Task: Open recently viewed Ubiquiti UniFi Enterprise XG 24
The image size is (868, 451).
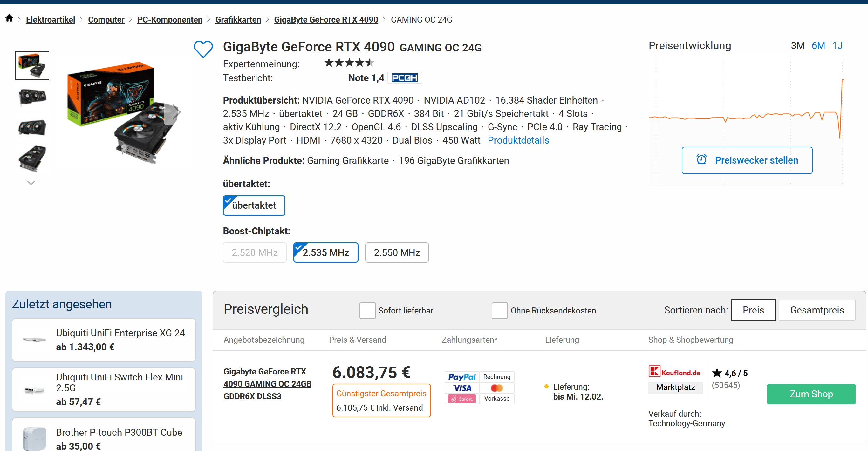Action: 104,340
